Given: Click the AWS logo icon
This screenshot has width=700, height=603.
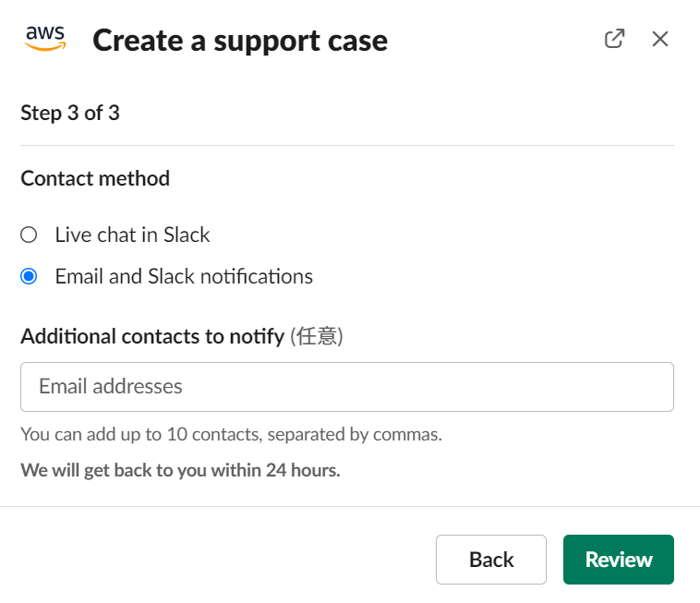Looking at the screenshot, I should (x=45, y=39).
